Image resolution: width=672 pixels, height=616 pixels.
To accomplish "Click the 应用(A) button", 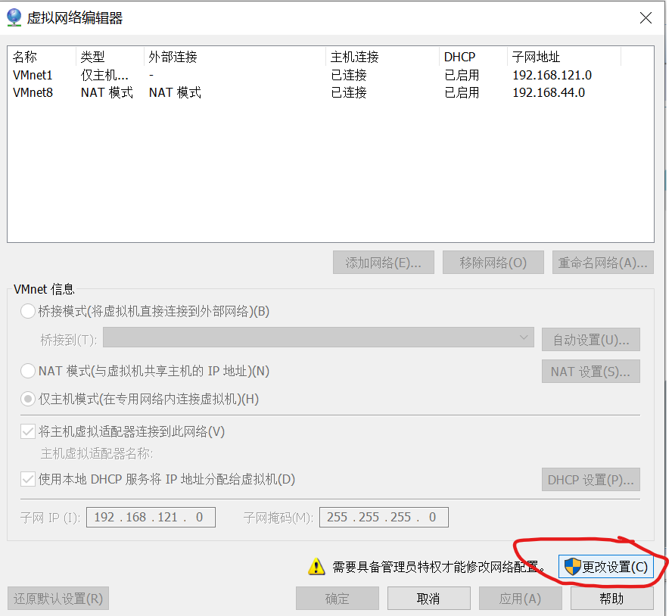I will coord(521,599).
